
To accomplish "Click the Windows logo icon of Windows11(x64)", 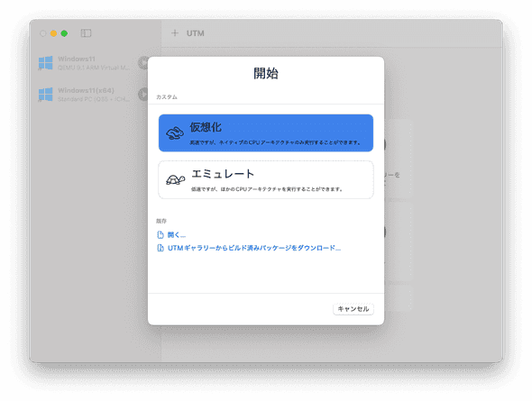I will pos(45,95).
